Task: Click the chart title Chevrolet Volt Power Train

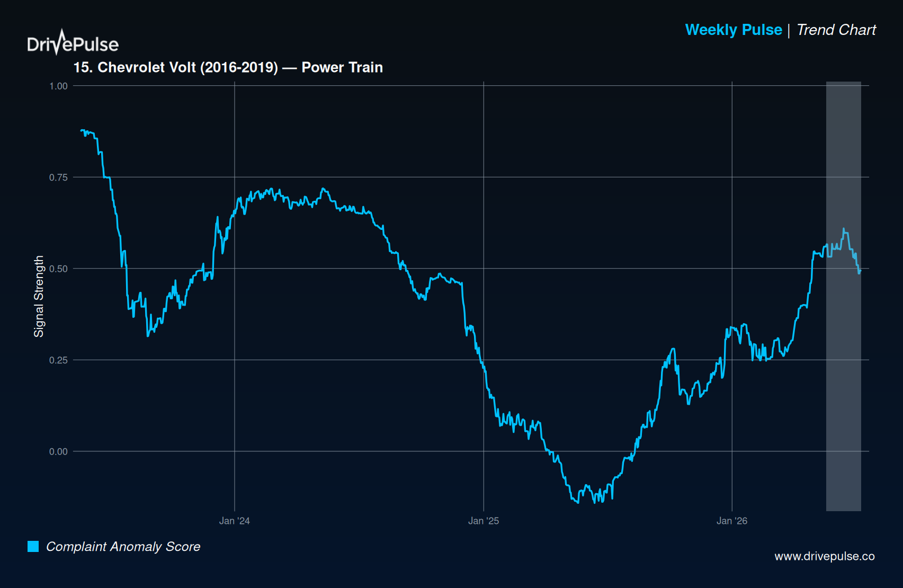Action: click(228, 67)
